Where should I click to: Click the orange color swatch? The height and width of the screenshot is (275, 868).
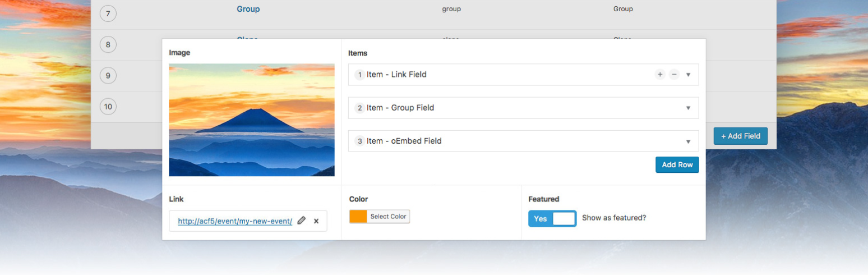[358, 217]
